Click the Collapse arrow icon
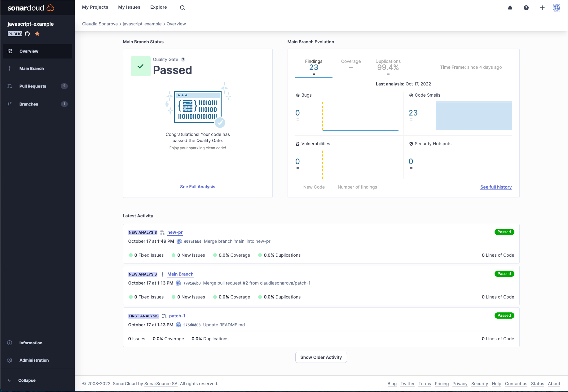Screen dimensions: 568x392 pyautogui.click(x=10, y=380)
